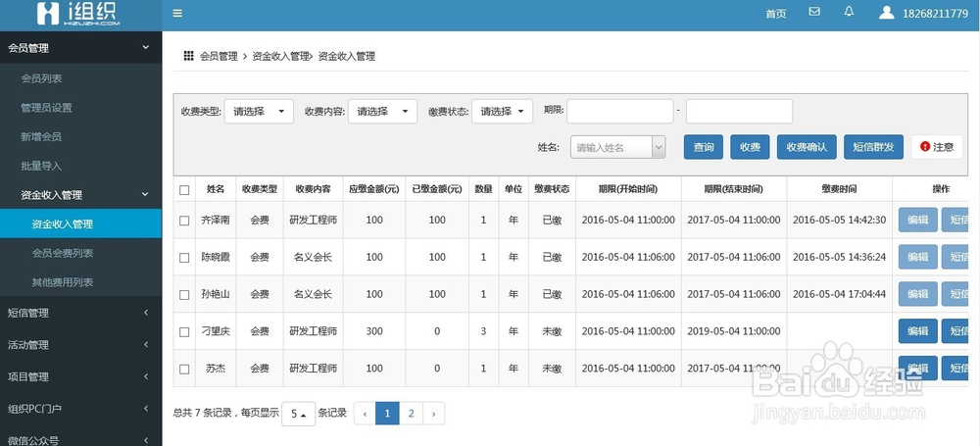Check the row checkbox for 齐泽南
The height and width of the screenshot is (446, 980).
pyautogui.click(x=184, y=221)
